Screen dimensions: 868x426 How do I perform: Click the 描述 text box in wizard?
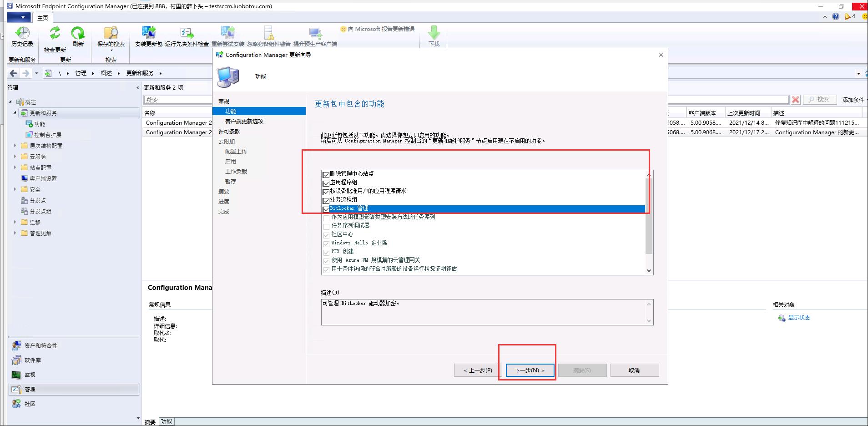point(487,312)
